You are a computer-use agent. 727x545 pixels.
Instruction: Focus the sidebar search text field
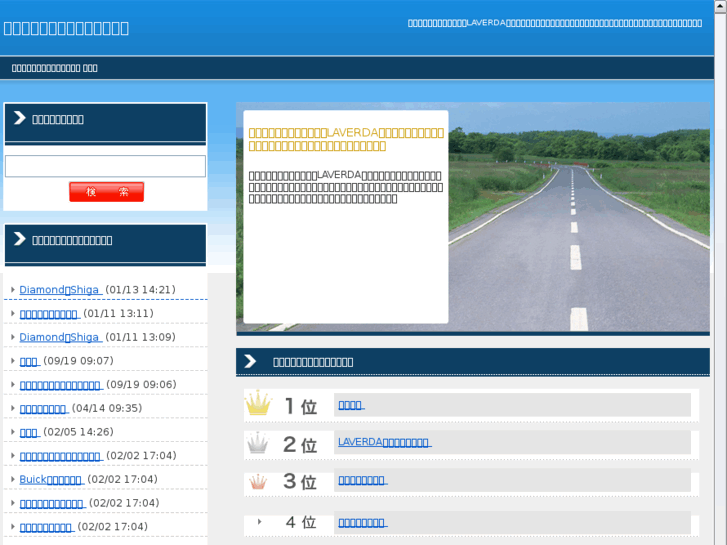click(x=105, y=166)
